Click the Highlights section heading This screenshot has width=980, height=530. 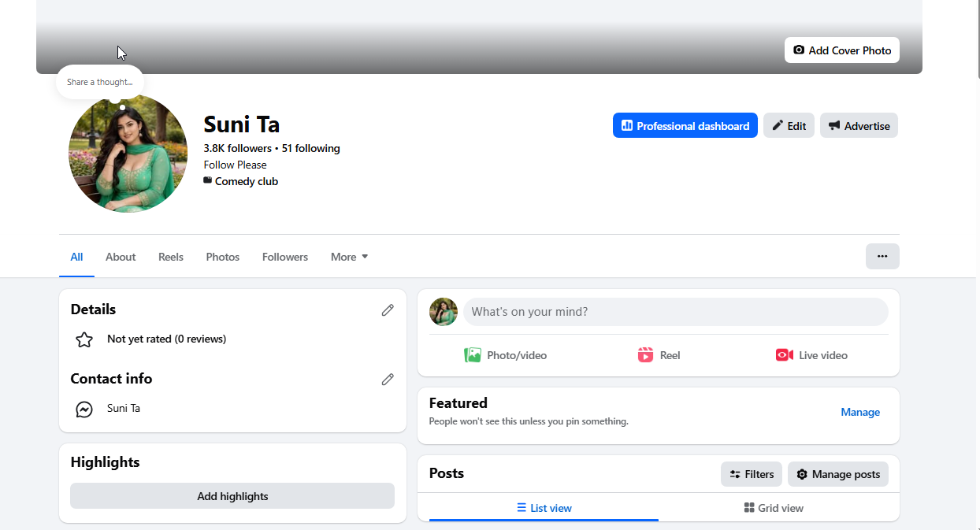(105, 462)
